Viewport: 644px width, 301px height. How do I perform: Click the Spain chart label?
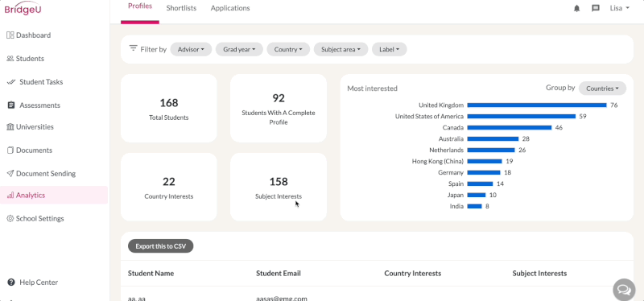[x=456, y=184]
